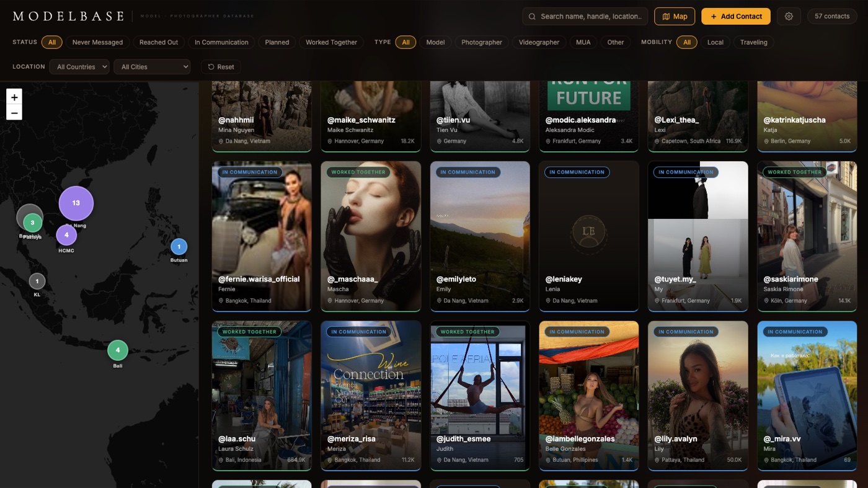This screenshot has width=868, height=488.
Task: Click the MODELBASE logo
Action: [68, 16]
